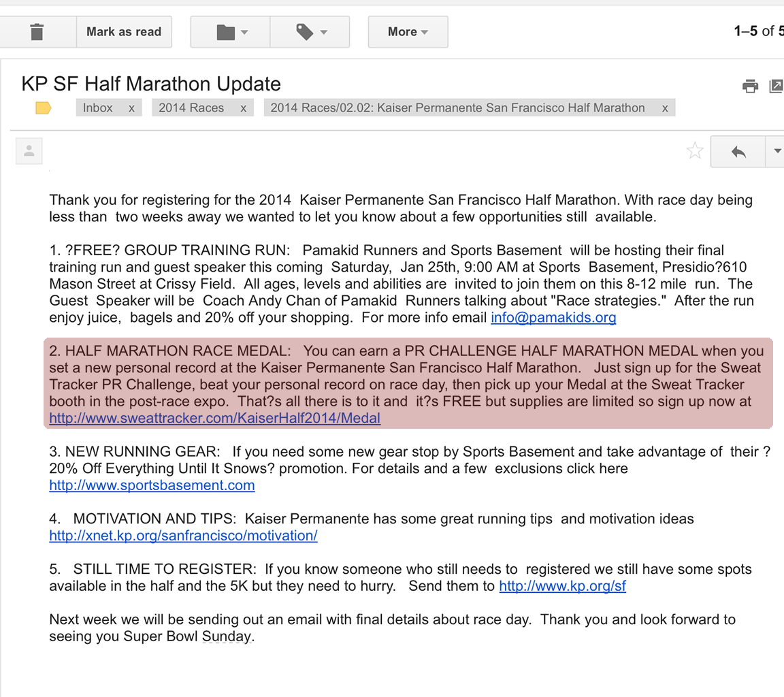The image size is (784, 697).
Task: Open the info@pamakids.org email link
Action: 553,317
